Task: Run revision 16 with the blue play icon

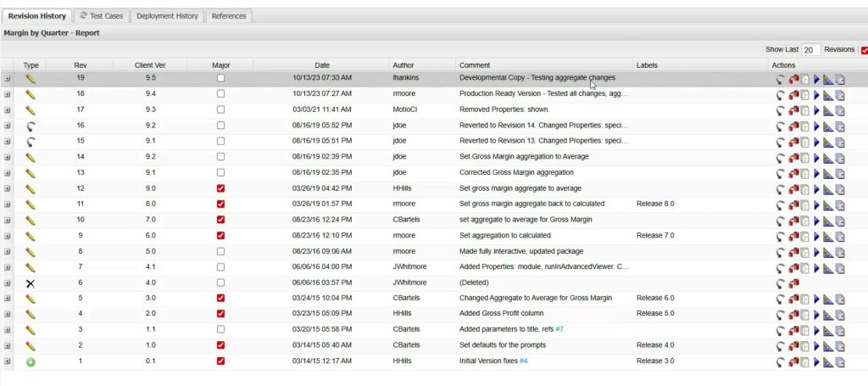Action: [816, 126]
